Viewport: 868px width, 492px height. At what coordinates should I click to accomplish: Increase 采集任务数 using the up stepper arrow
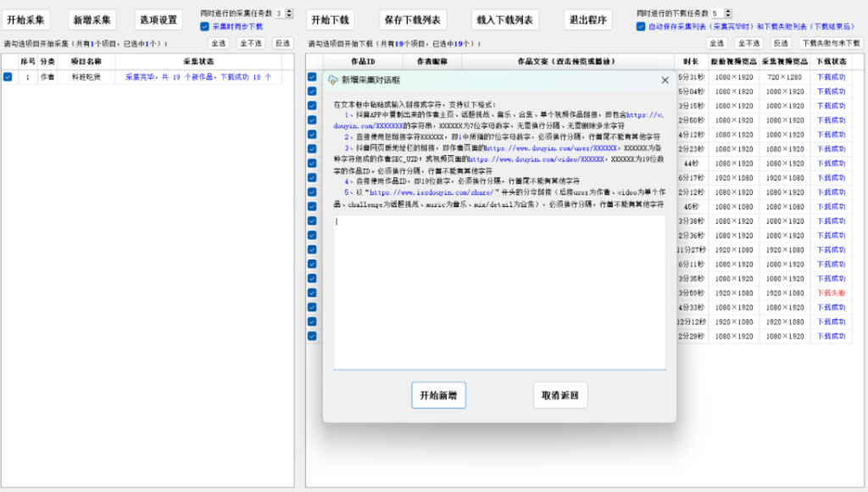(x=290, y=9)
